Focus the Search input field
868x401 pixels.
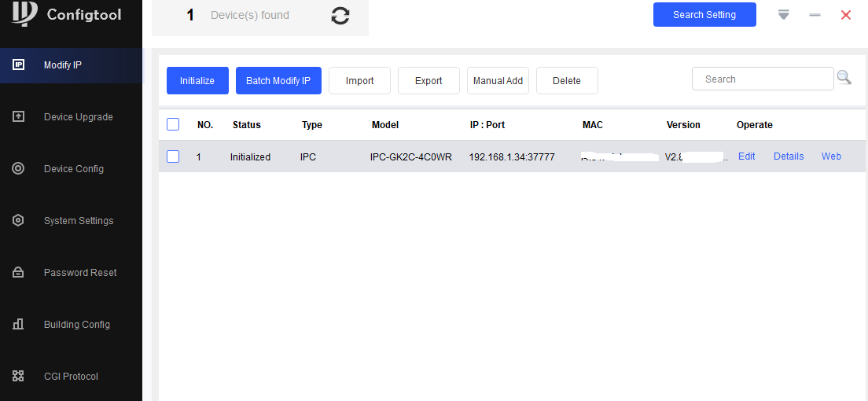[x=761, y=79]
